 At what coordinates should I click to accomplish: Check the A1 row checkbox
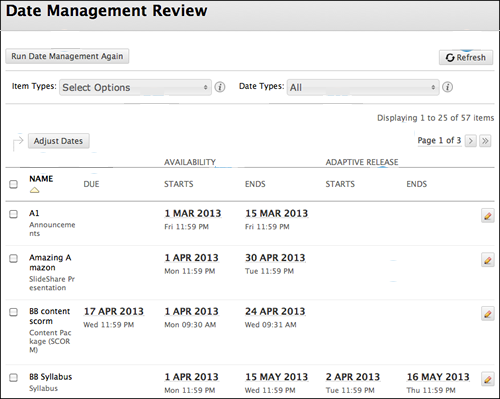pos(13,214)
